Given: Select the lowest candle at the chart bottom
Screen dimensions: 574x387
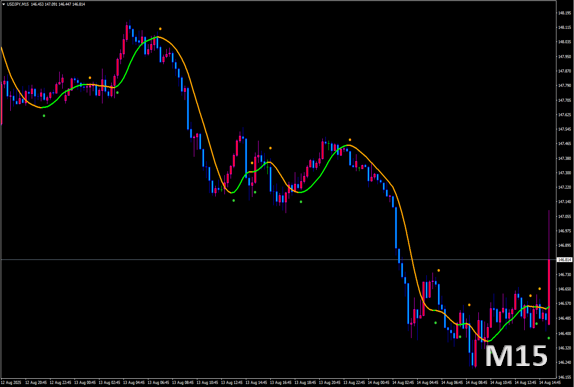Looking at the screenshot, I should point(475,353).
